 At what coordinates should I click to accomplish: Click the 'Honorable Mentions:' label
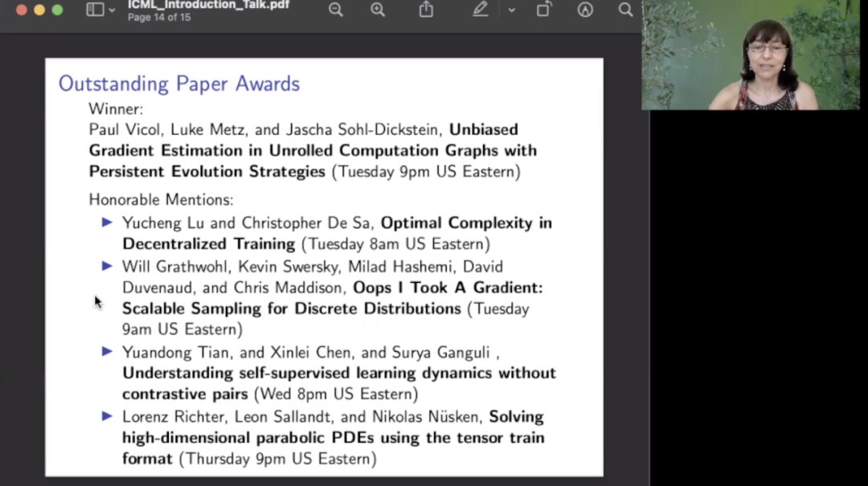click(x=161, y=199)
